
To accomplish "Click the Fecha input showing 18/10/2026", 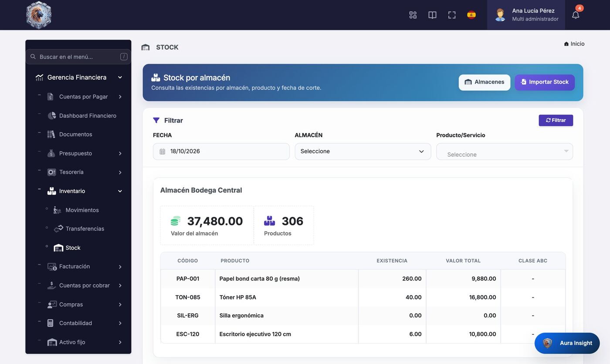I will [221, 152].
